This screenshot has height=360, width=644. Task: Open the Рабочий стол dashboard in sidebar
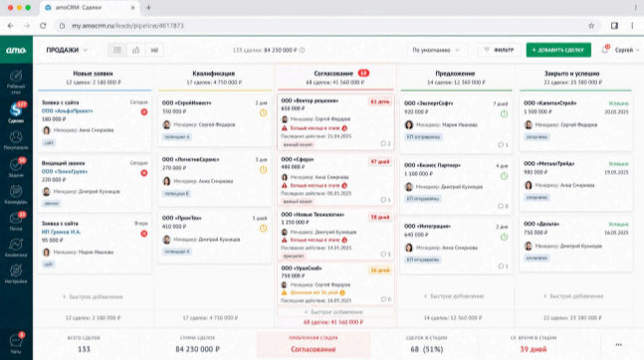[x=16, y=83]
